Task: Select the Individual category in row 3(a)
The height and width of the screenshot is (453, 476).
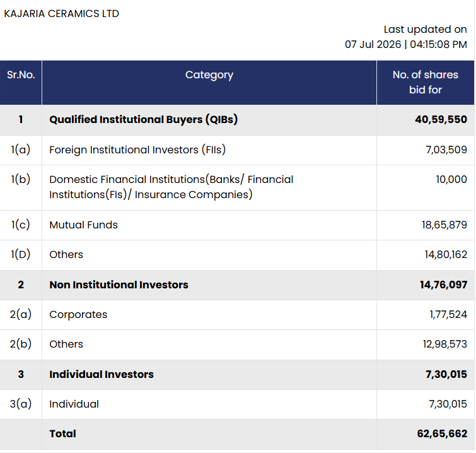Action: coord(74,404)
